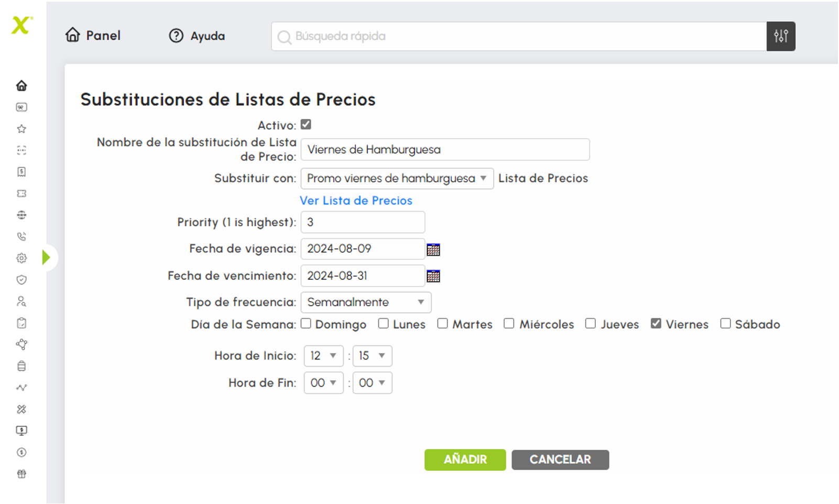Enable the Lunes day checkbox
The image size is (839, 504).
pyautogui.click(x=384, y=323)
